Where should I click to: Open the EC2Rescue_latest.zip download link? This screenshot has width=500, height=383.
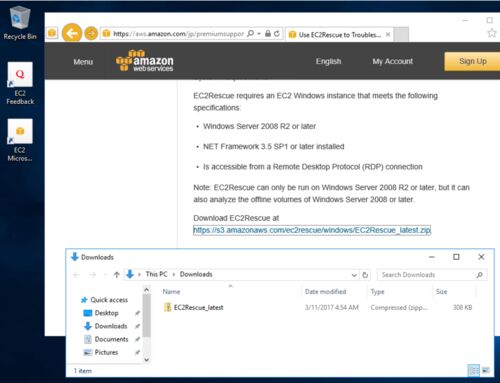pyautogui.click(x=312, y=230)
